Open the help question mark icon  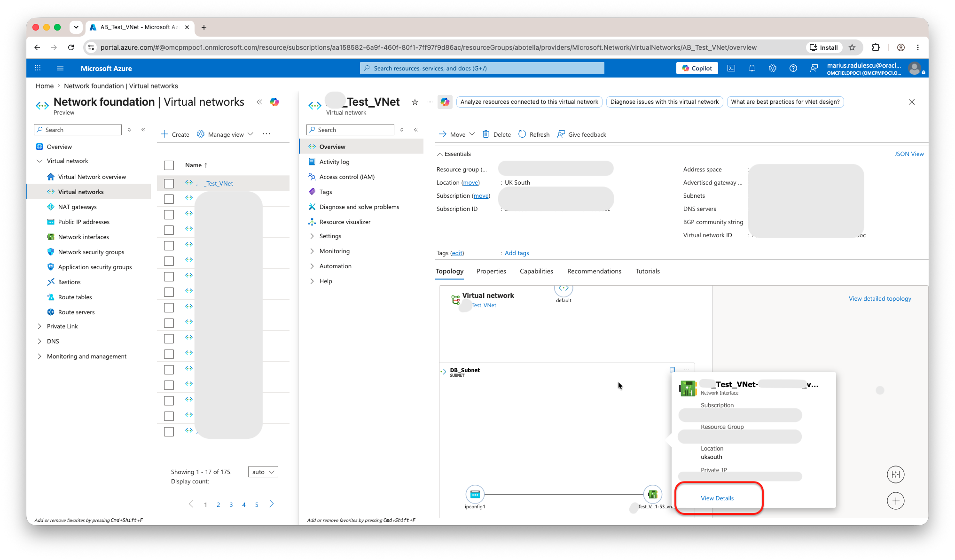pyautogui.click(x=793, y=68)
